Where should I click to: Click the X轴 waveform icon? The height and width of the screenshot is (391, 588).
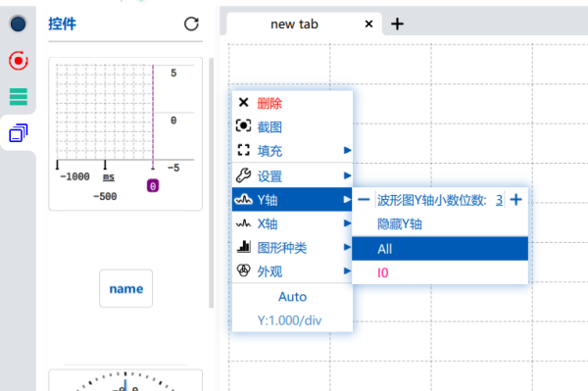243,223
